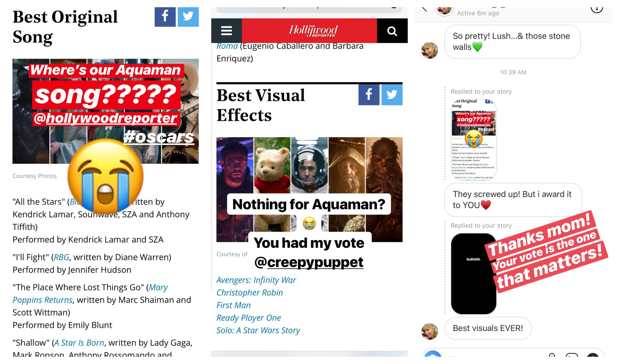Tap the @creepypuppet mention

coord(309,262)
